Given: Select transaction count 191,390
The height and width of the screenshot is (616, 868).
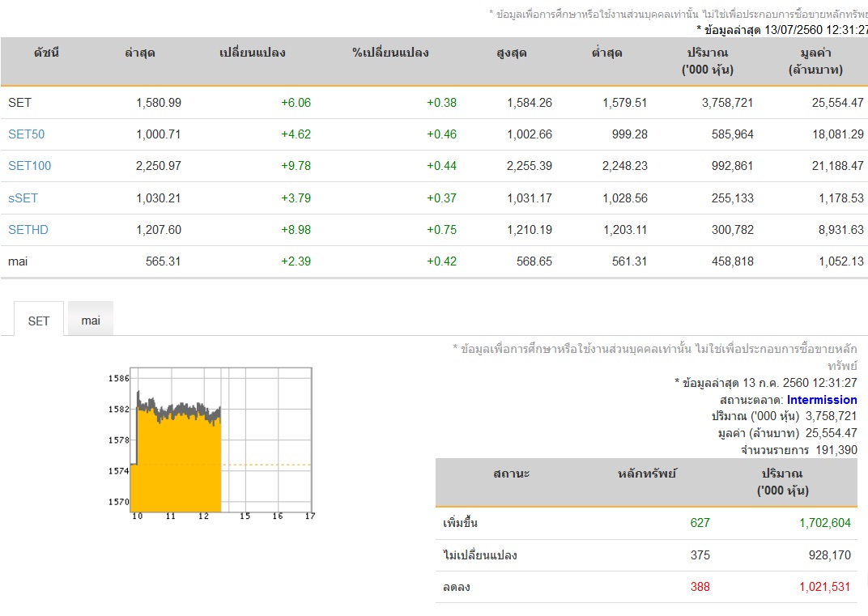Looking at the screenshot, I should coord(836,450).
